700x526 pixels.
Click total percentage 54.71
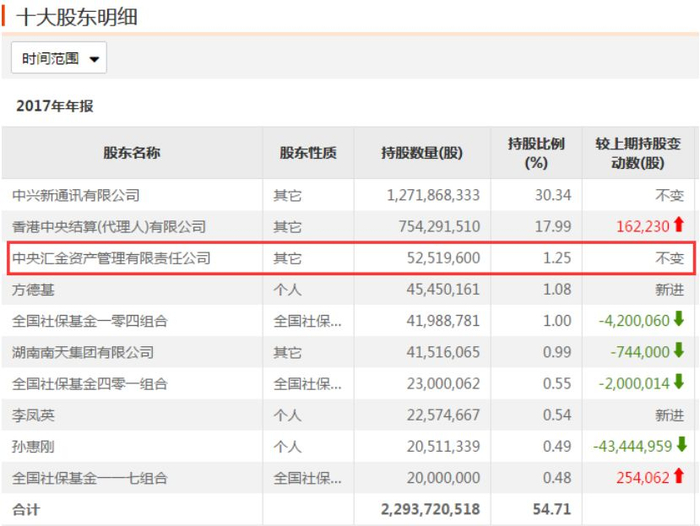pos(552,509)
